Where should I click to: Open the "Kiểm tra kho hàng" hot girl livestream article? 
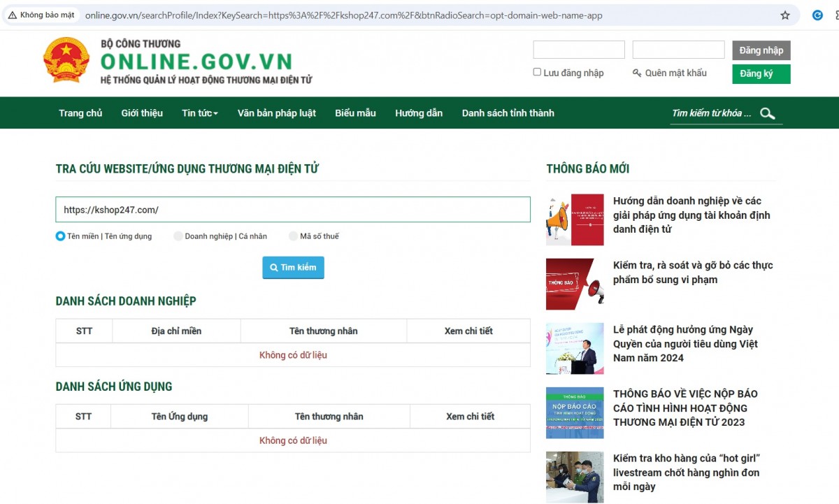pyautogui.click(x=686, y=473)
